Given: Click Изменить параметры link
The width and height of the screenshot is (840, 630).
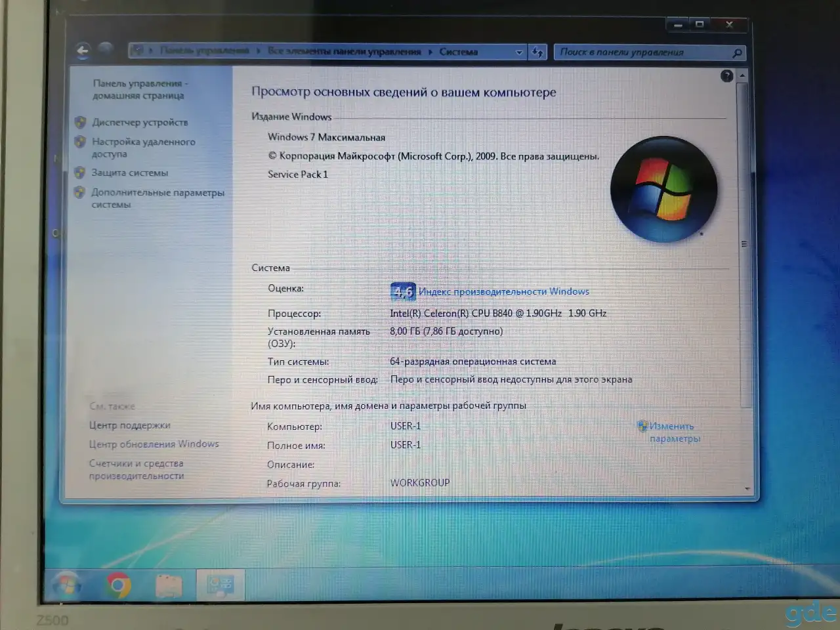Looking at the screenshot, I should [675, 432].
